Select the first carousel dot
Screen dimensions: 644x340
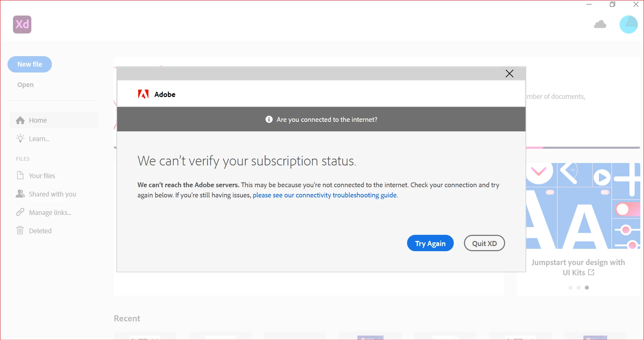coord(570,288)
